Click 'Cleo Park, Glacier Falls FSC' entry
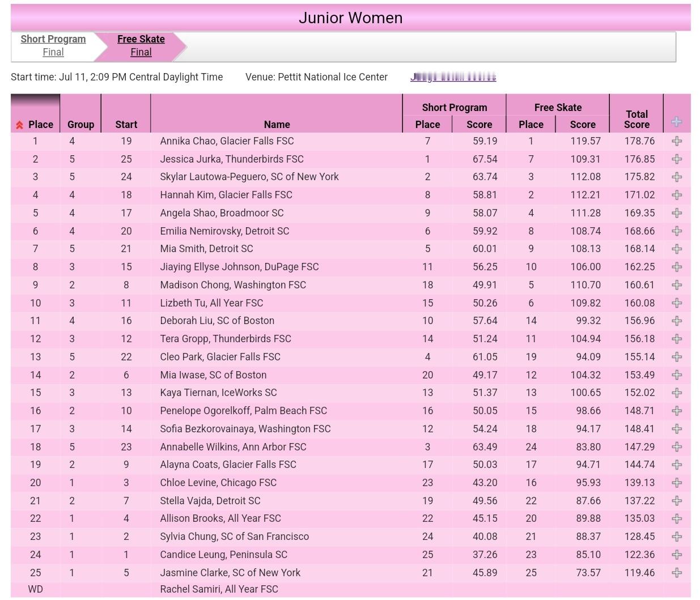700x600 pixels. [220, 357]
